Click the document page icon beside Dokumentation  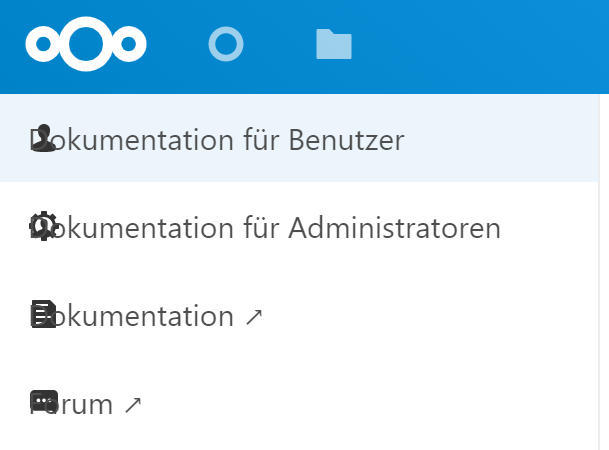[44, 314]
